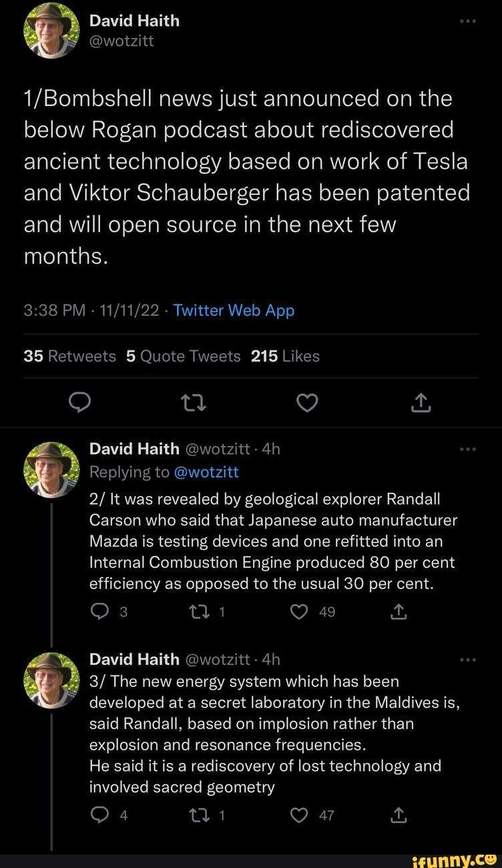Open David Haith's profile picture

pyautogui.click(x=51, y=29)
